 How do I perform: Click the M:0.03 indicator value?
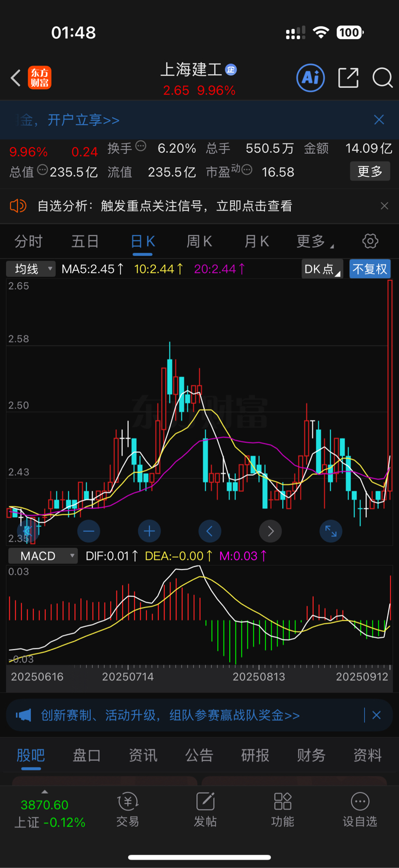[243, 556]
